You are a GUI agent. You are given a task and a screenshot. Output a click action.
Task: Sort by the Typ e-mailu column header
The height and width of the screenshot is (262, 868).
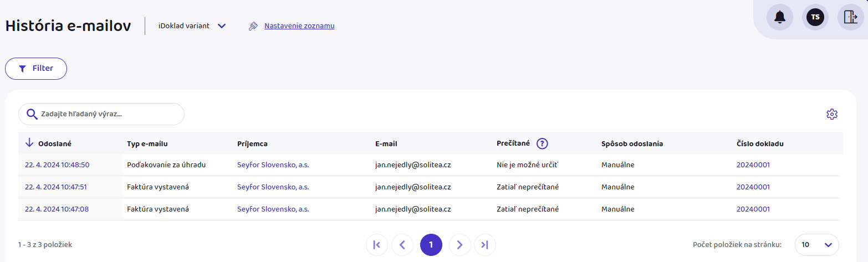(147, 144)
